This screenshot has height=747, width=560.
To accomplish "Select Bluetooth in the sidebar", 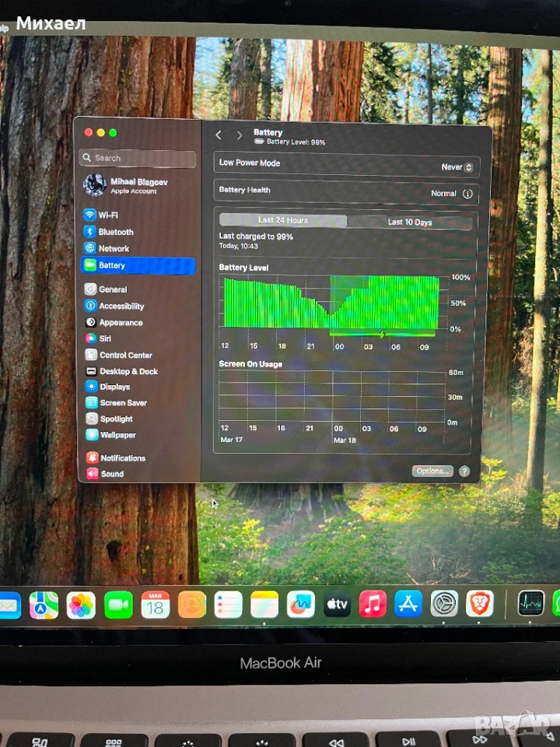I will 115,232.
